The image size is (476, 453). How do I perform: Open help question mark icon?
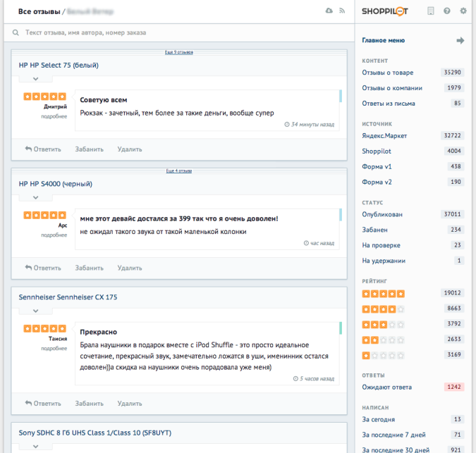click(x=446, y=11)
